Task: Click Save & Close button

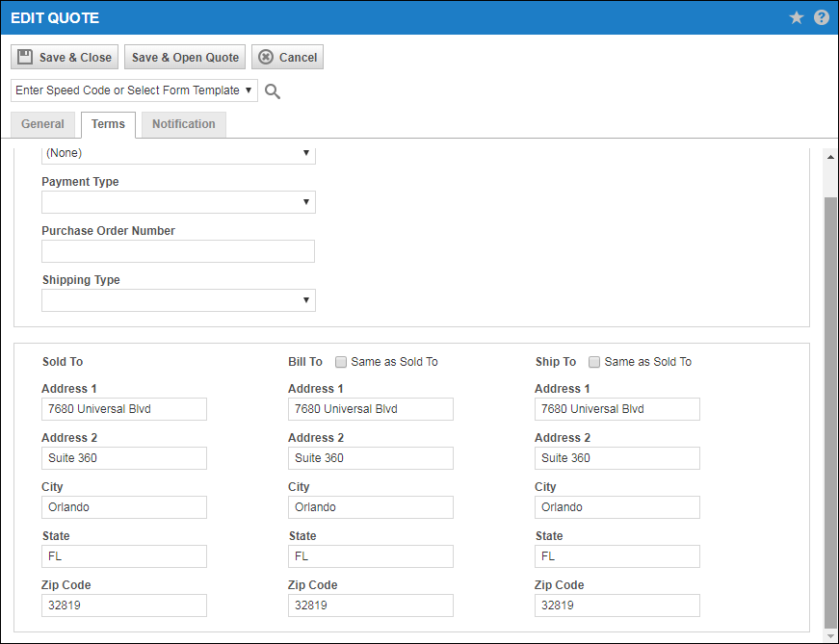Action: coord(66,58)
